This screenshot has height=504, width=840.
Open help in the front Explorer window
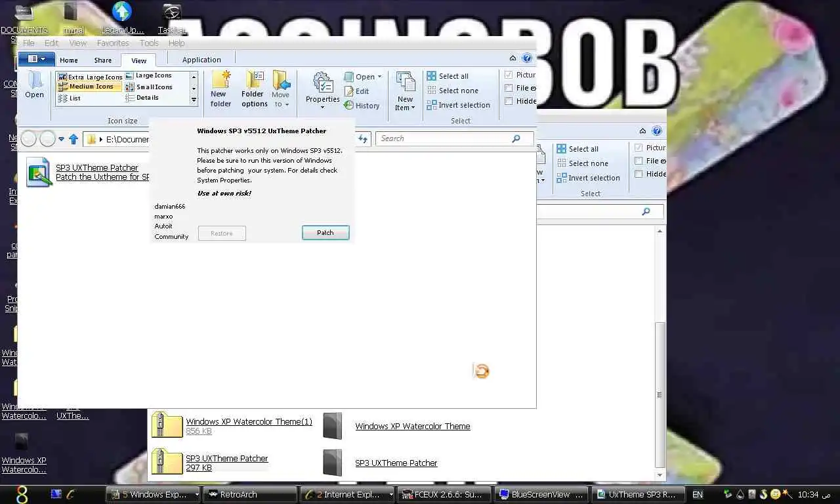tap(527, 58)
